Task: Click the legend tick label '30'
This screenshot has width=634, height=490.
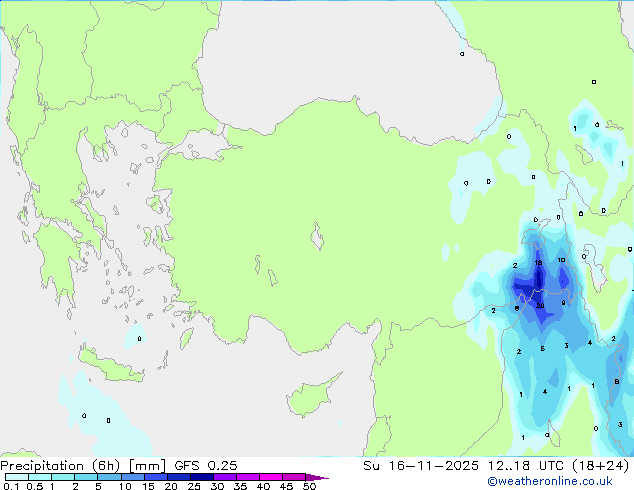Action: tap(217, 486)
